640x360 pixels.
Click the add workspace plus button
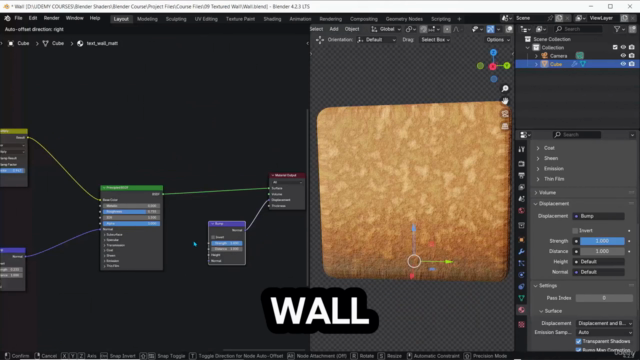point(459,19)
